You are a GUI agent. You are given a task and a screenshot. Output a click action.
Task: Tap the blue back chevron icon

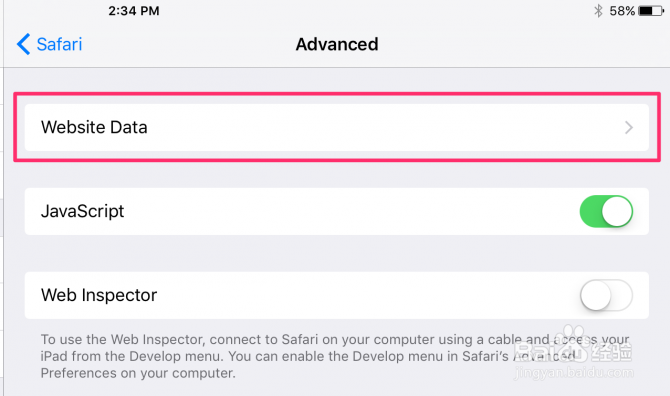24,44
